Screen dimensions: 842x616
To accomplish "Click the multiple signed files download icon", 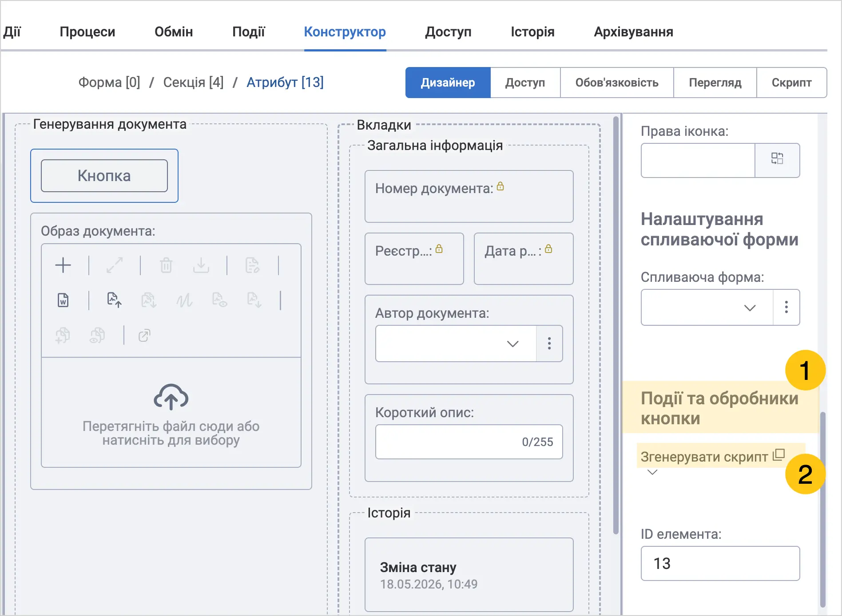I will pos(149,300).
